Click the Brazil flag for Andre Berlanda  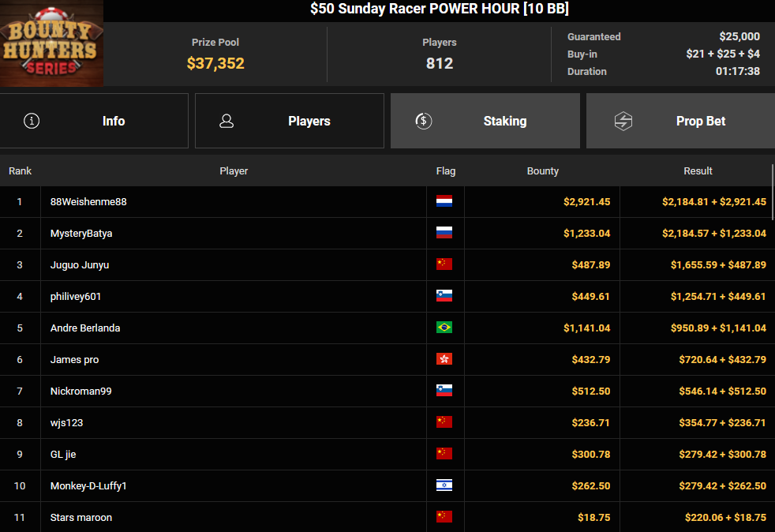click(x=444, y=328)
